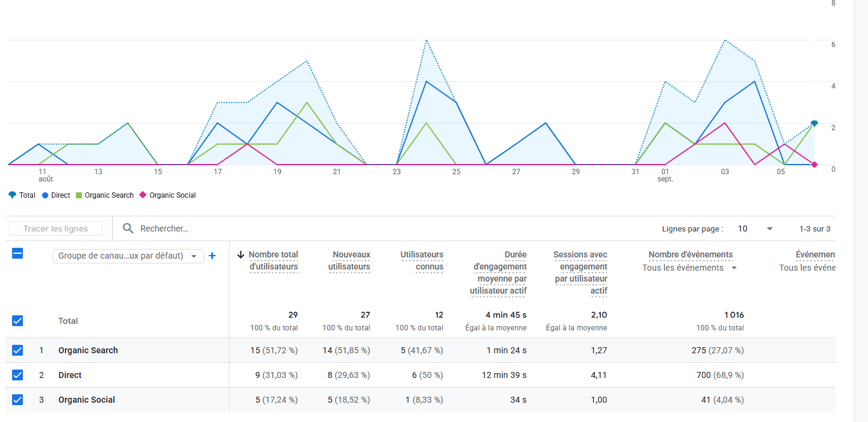Click the Direct row name in table
Image resolution: width=868 pixels, height=422 pixels.
(70, 375)
